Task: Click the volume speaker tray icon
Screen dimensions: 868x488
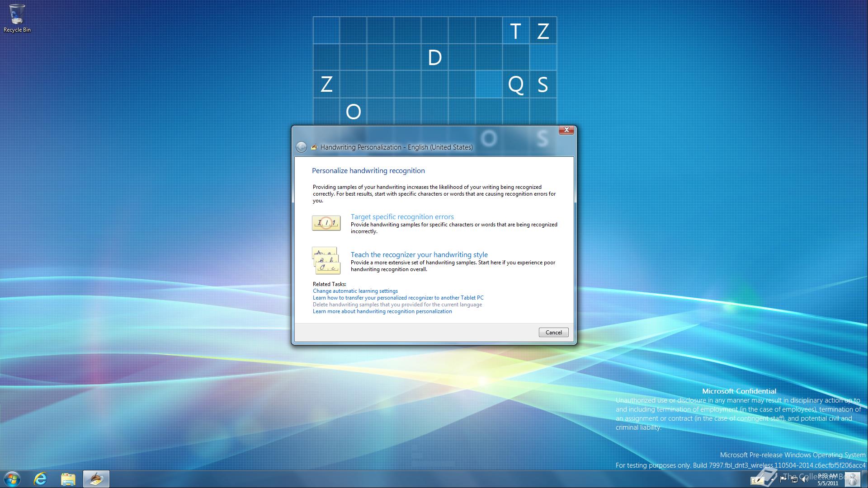Action: 805,480
